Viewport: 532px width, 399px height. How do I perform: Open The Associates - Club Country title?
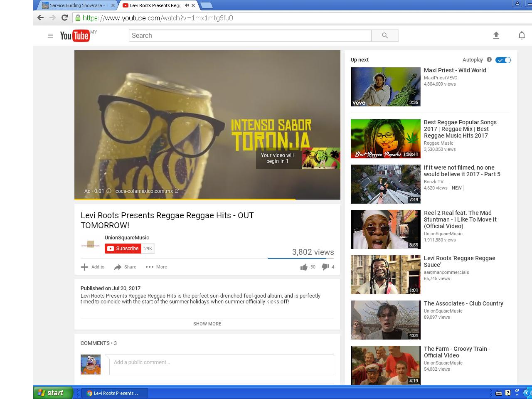(x=463, y=303)
